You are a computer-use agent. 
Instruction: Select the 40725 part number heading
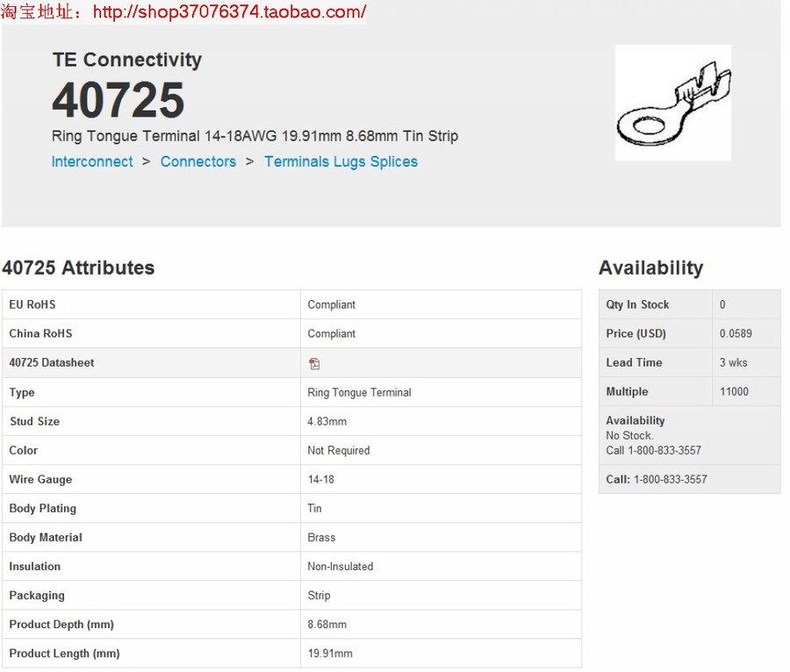pos(118,100)
